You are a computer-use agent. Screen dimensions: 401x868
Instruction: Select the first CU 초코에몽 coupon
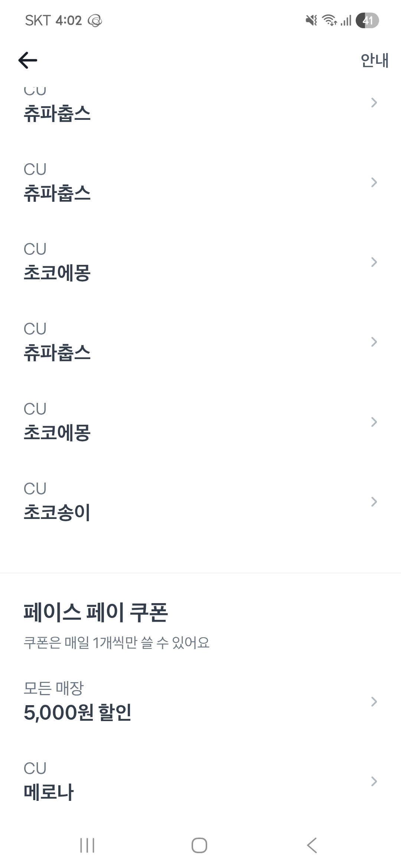pyautogui.click(x=57, y=273)
